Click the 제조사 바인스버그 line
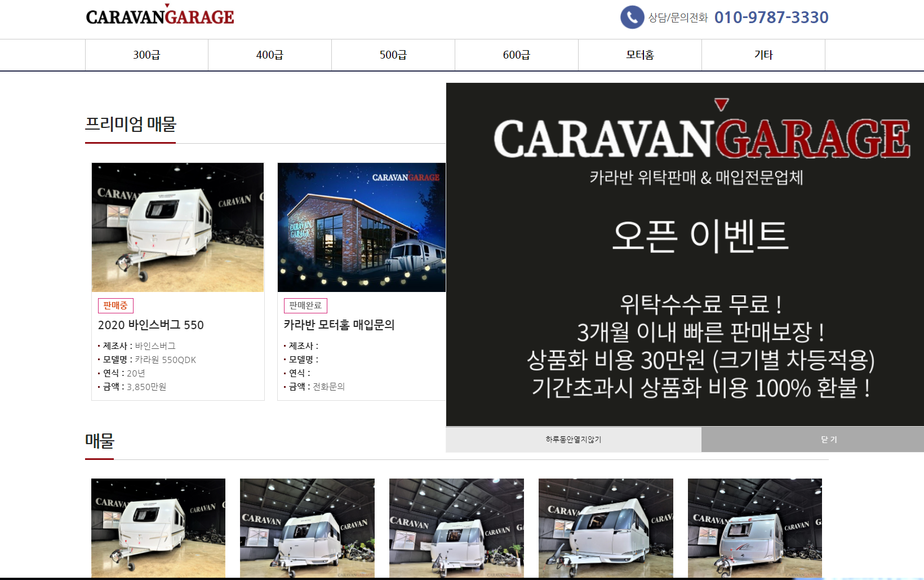 tap(137, 346)
